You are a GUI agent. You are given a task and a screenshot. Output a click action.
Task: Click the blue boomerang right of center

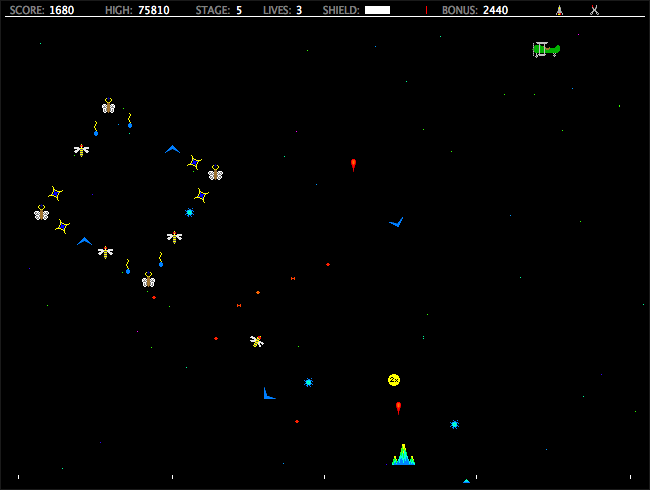point(396,221)
